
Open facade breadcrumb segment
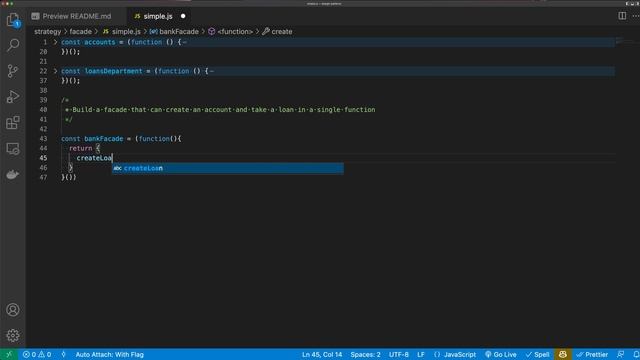[80, 31]
